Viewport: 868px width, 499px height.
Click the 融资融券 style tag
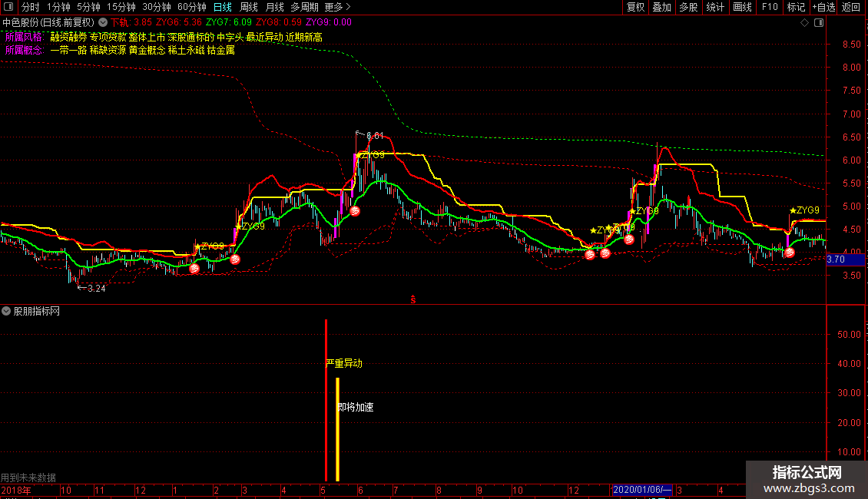coord(68,37)
